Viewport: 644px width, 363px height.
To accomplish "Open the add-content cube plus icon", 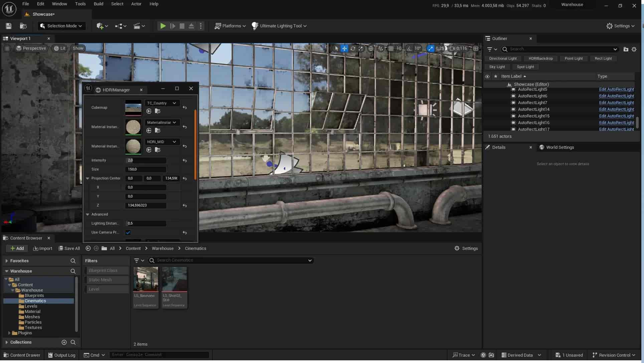I will click(102, 26).
